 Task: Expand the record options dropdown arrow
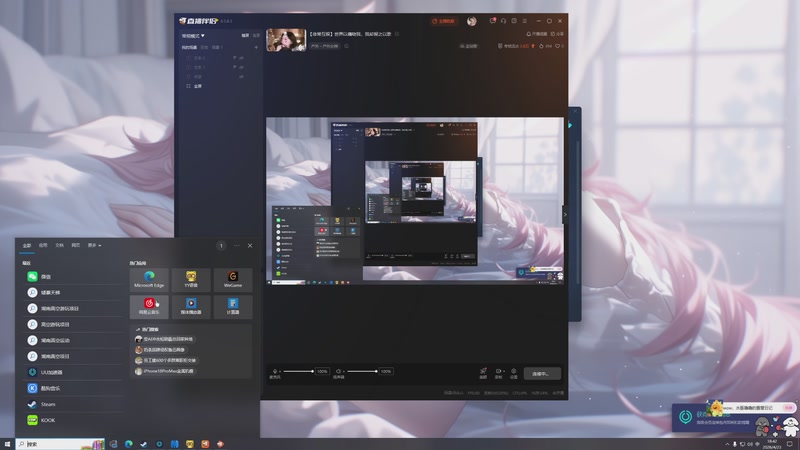tap(504, 371)
